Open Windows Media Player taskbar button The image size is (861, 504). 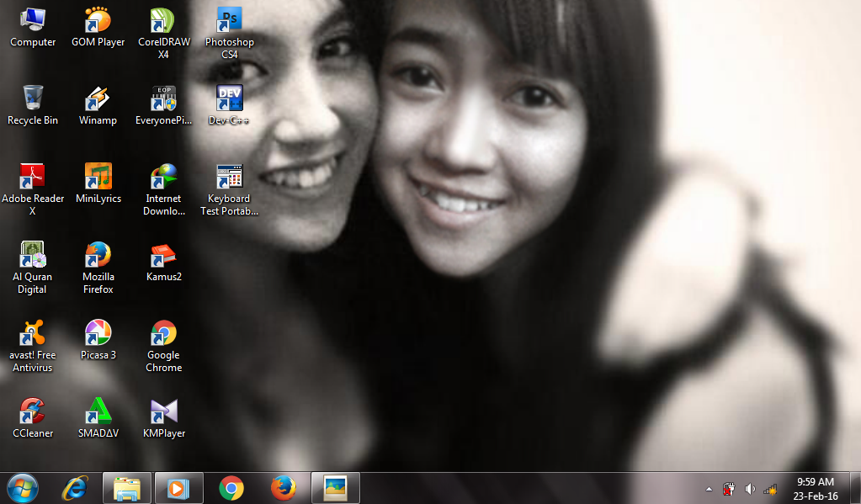[x=179, y=488]
